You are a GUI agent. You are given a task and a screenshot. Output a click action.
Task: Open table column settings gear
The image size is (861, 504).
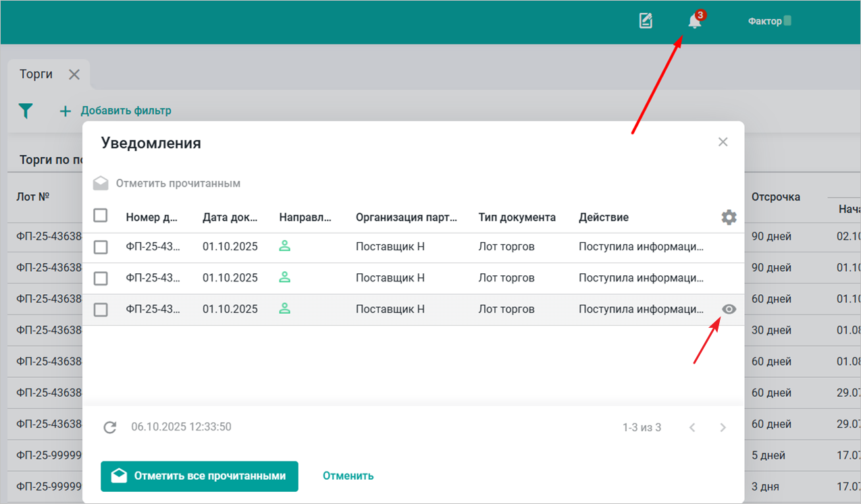pos(729,217)
